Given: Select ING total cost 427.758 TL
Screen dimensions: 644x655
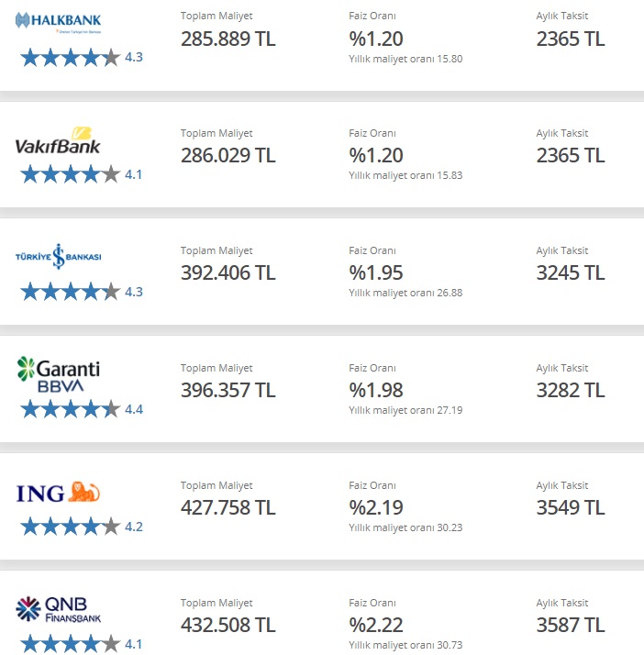Looking at the screenshot, I should tap(228, 508).
